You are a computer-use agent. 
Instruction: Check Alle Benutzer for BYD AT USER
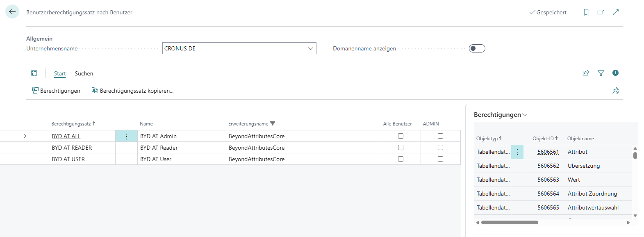[x=401, y=159]
